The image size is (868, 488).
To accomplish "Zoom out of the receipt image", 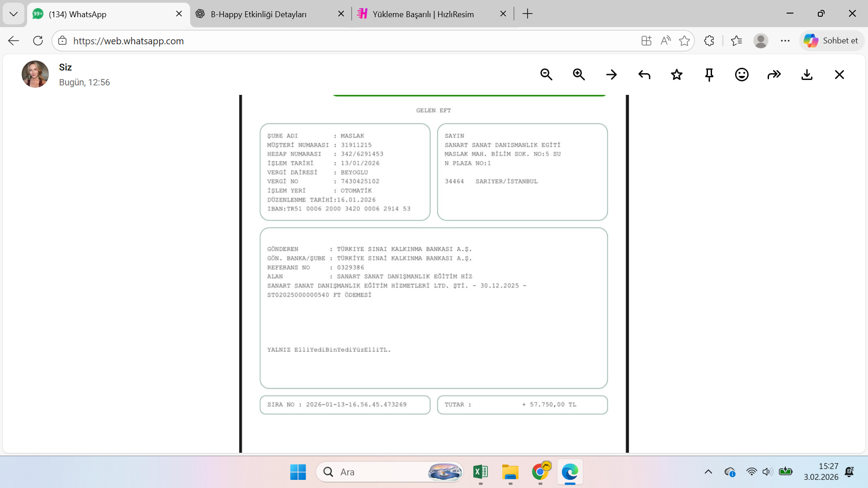I will [x=546, y=75].
